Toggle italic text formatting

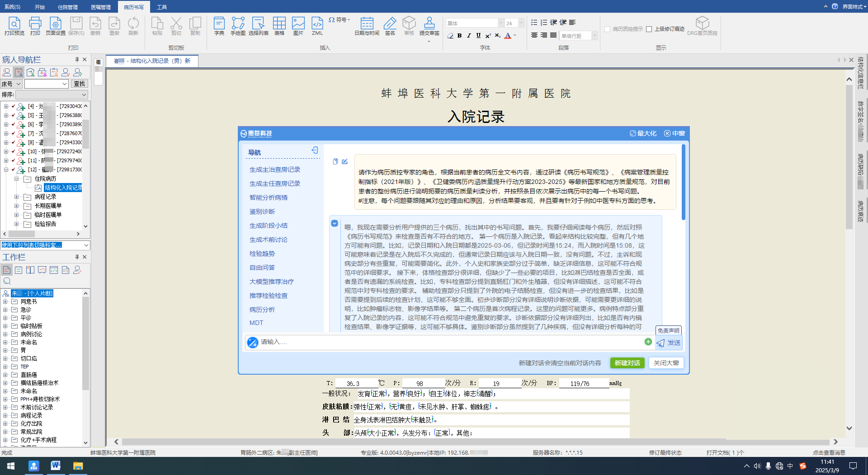tap(469, 36)
